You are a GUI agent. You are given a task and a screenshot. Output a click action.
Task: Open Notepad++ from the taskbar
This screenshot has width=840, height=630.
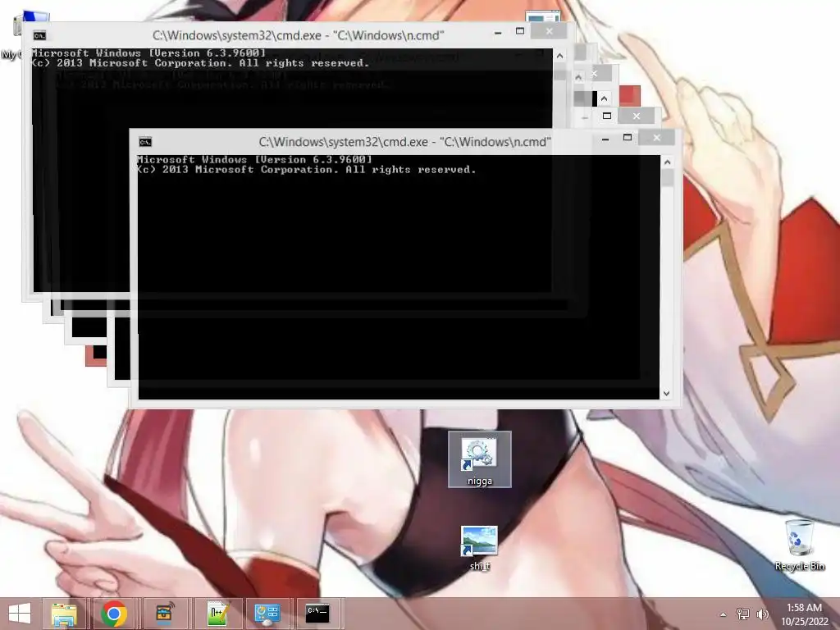217,614
